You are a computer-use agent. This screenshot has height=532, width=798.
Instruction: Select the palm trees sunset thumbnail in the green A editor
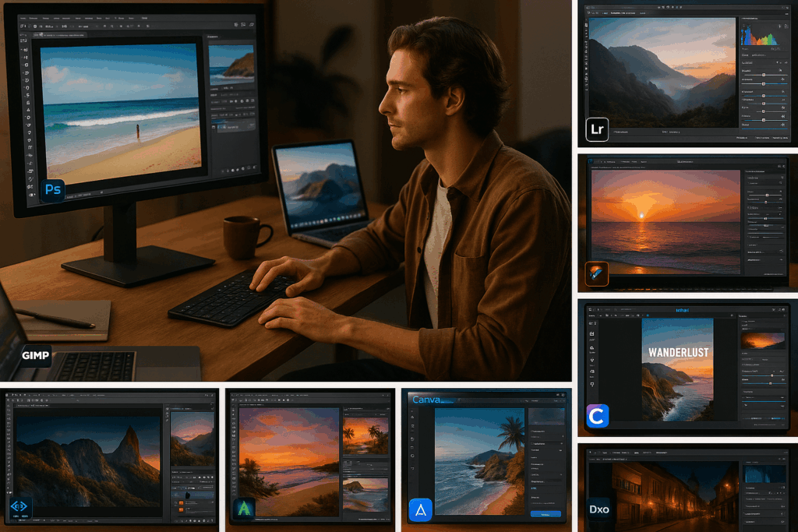[365, 436]
